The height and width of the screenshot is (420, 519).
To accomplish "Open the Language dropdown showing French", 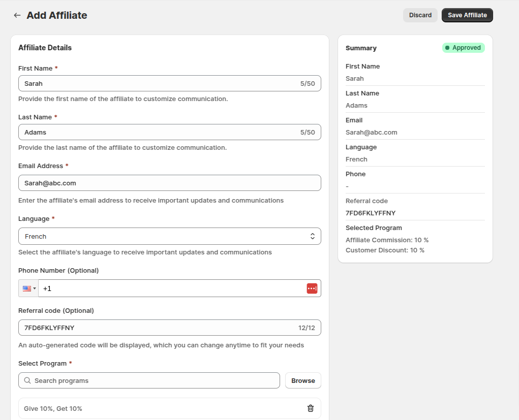I will tap(169, 236).
